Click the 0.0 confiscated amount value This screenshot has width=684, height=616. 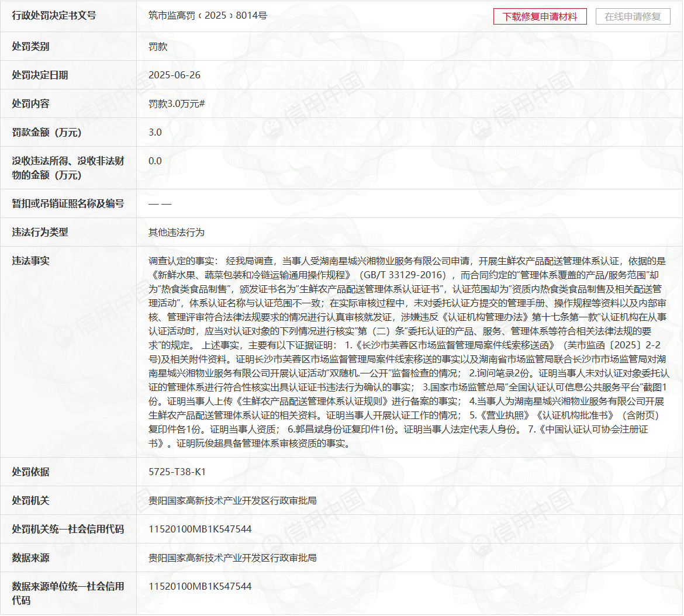point(155,161)
